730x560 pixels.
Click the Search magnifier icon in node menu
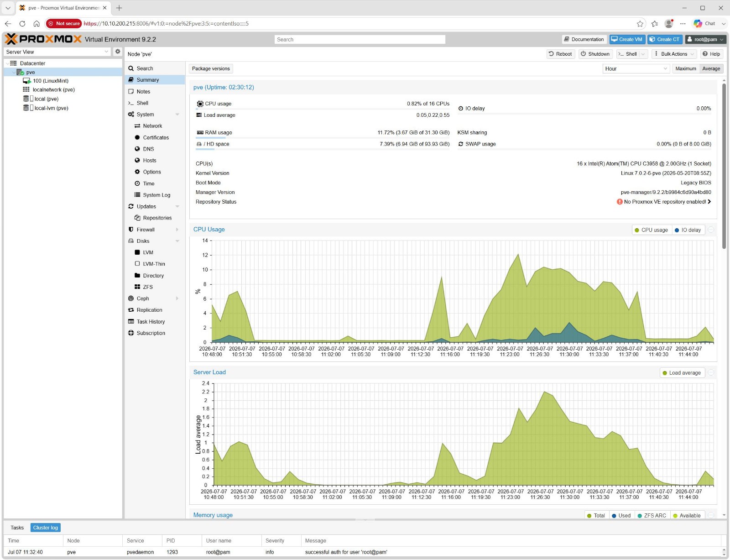pyautogui.click(x=131, y=68)
